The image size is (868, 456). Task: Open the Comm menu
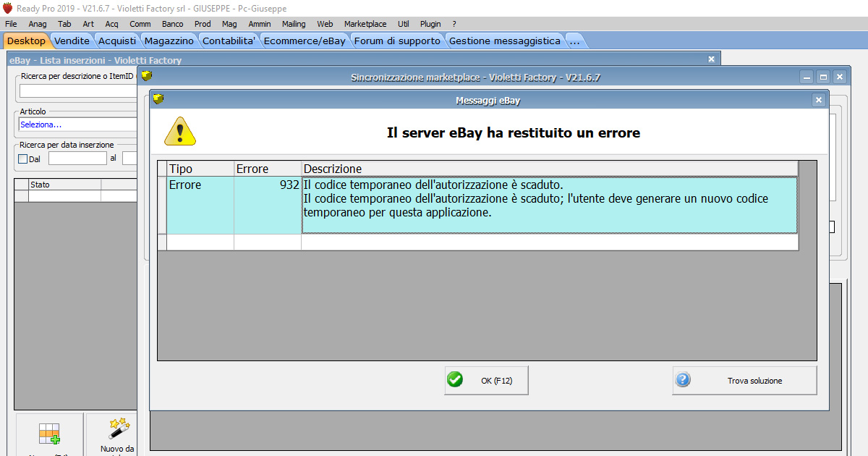click(140, 24)
